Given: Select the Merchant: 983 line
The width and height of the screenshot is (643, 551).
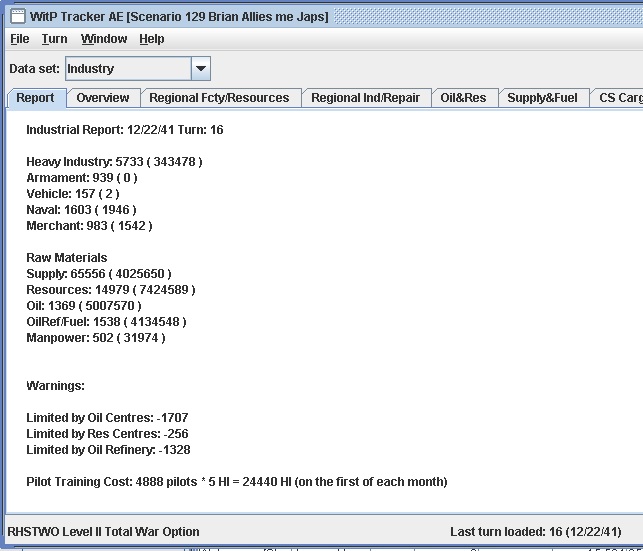Looking at the screenshot, I should [89, 226].
